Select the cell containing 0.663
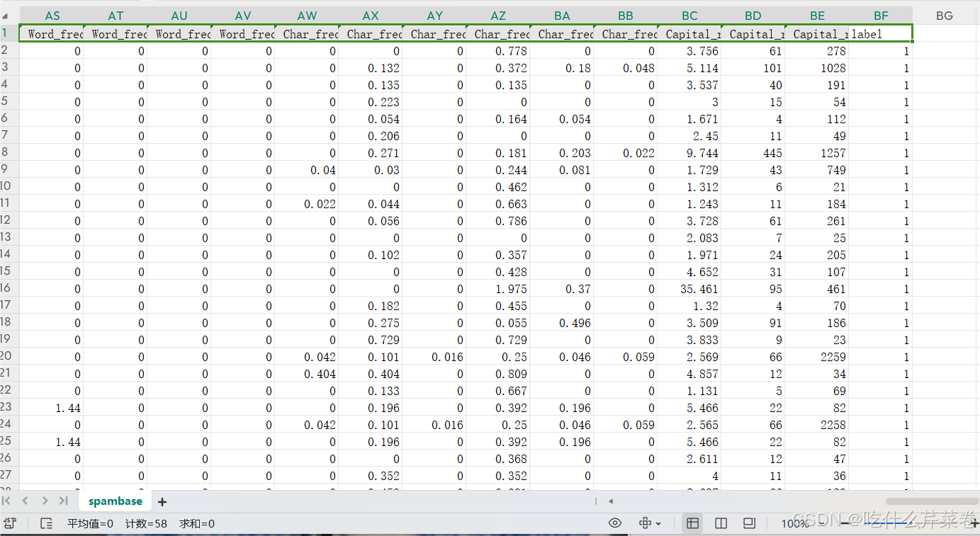980x536 pixels. [498, 204]
